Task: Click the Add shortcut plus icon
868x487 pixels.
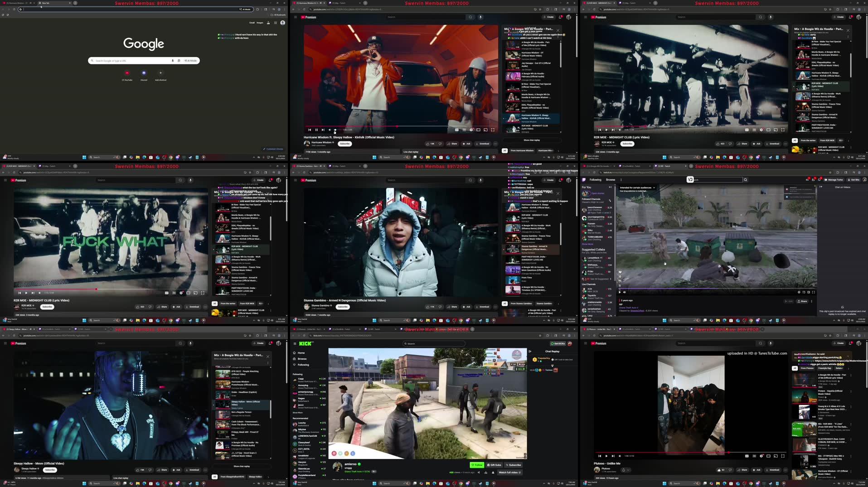Action: 160,73
